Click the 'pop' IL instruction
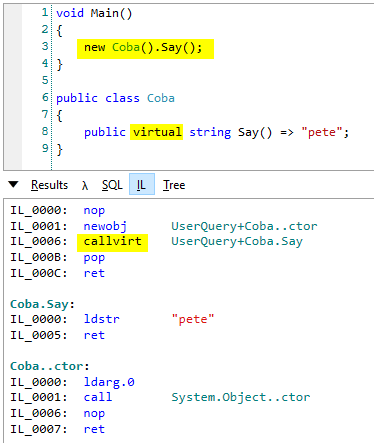374x443 pixels. pos(94,258)
